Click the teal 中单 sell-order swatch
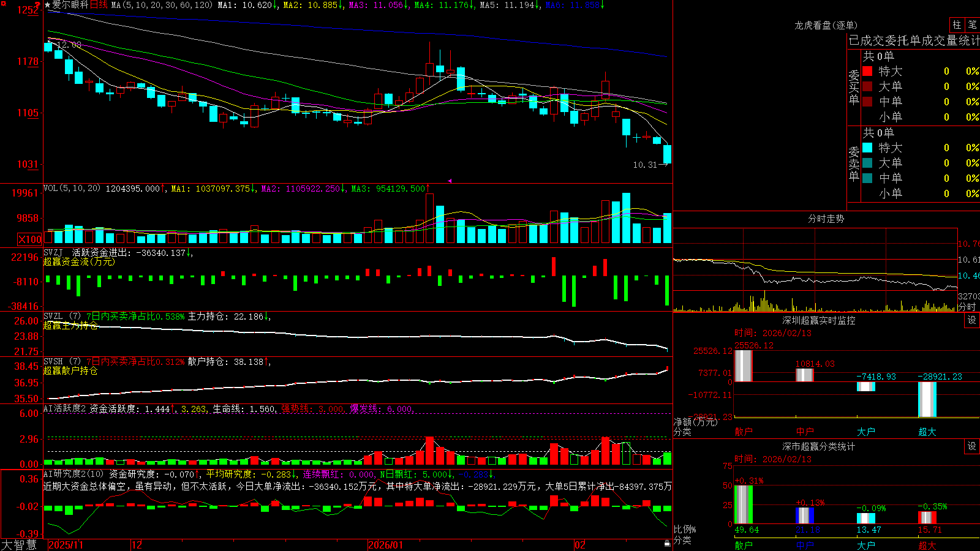The width and height of the screenshot is (980, 551). click(867, 178)
